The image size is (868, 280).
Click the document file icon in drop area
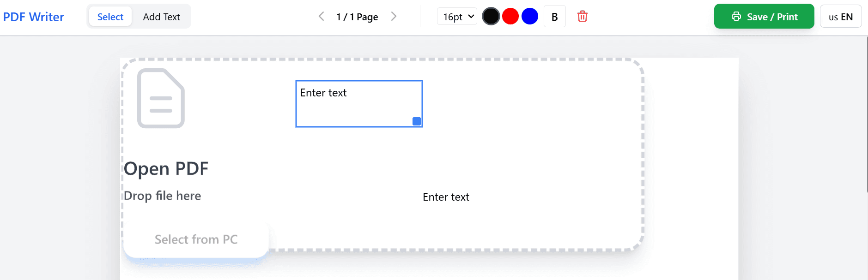[161, 98]
